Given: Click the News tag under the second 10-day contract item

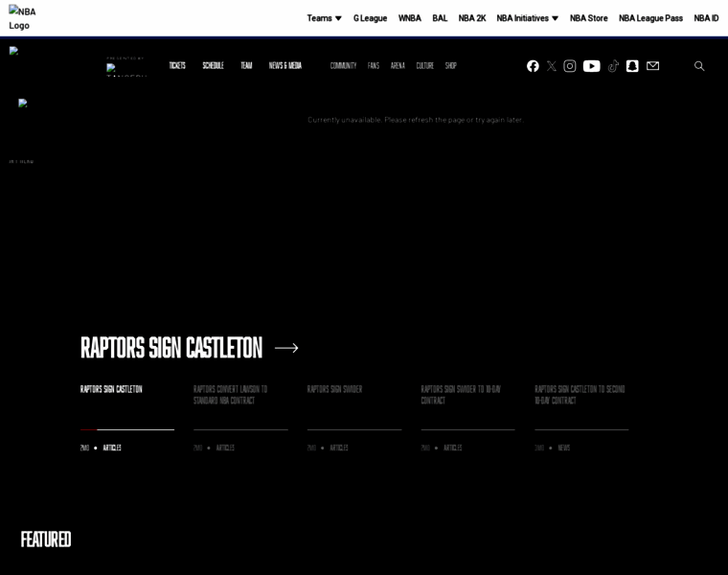Looking at the screenshot, I should coord(563,448).
